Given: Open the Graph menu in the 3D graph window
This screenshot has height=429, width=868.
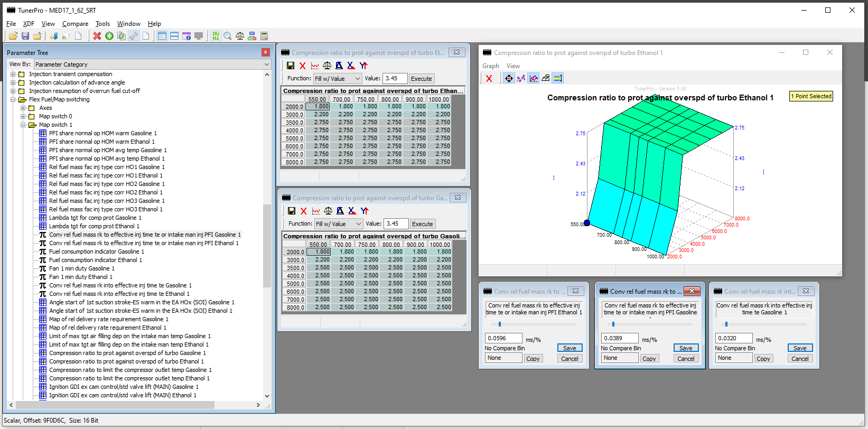Looking at the screenshot, I should (490, 66).
